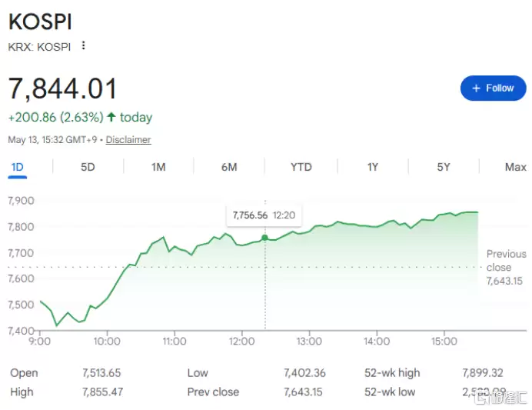The width and height of the screenshot is (532, 410).
Task: Show the YTD chart view
Action: (301, 168)
